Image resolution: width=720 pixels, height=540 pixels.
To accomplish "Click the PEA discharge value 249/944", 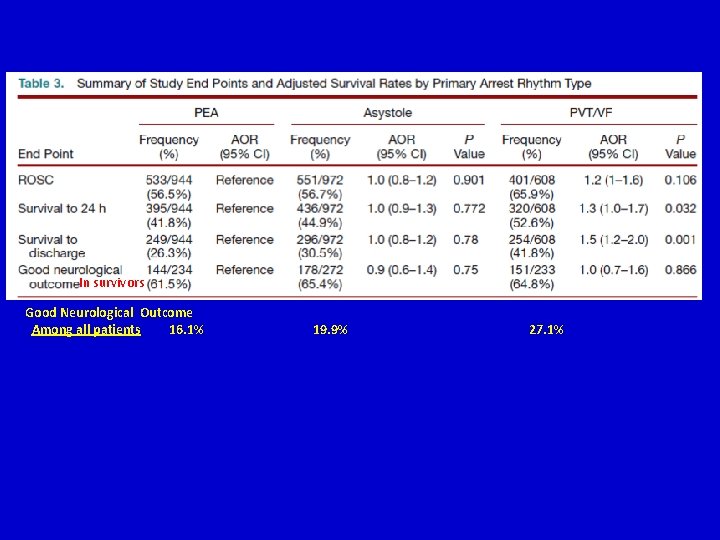I will tap(169, 239).
